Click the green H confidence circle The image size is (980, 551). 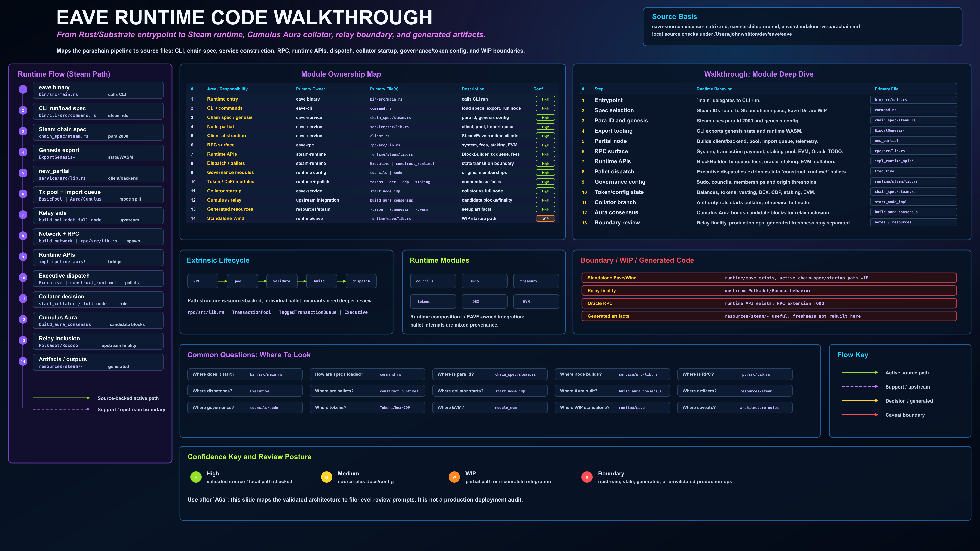point(196,477)
